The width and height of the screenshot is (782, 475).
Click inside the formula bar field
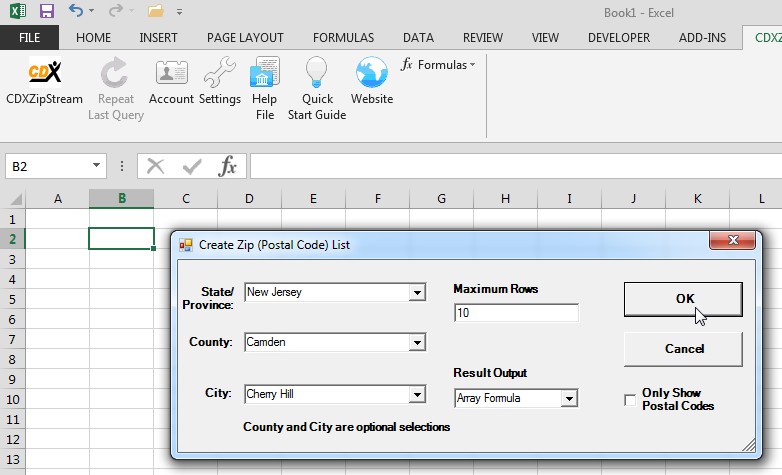(516, 166)
